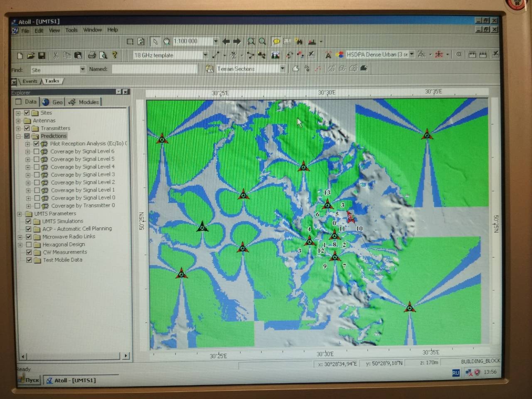Enable Coverage by Signal Level 6 checkbox
This screenshot has width=532, height=399.
pos(36,151)
